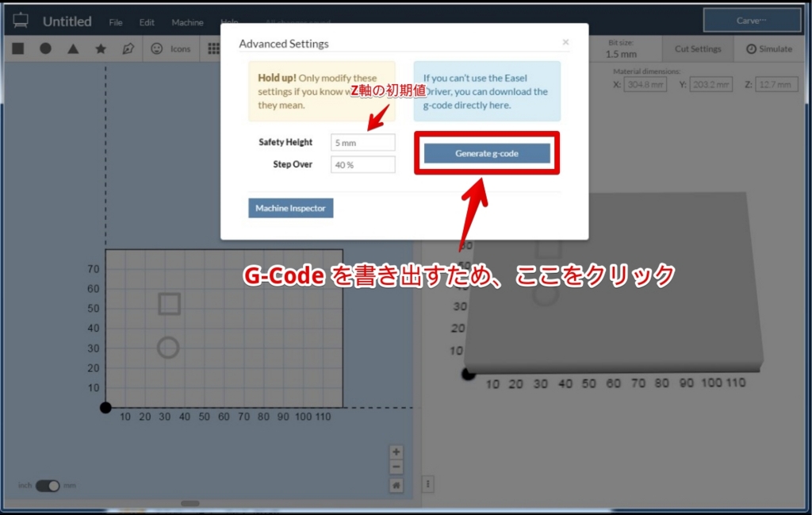Select the circle shape on the canvas

(168, 348)
